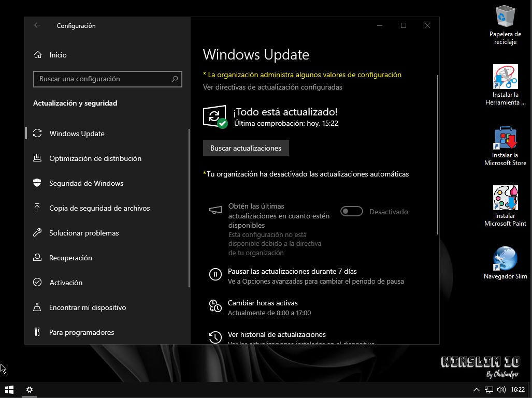Open the Windows Start menu

[x=9, y=390]
